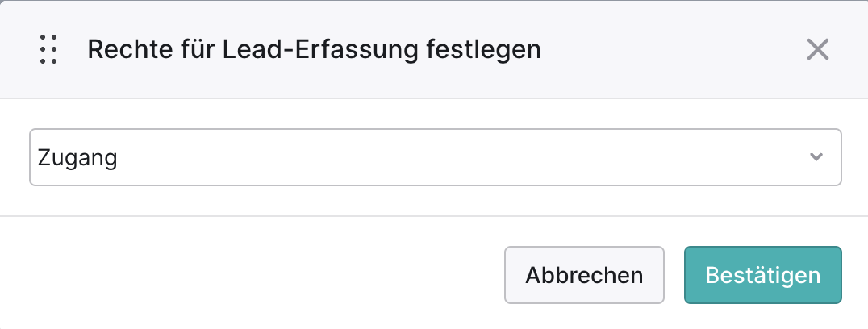Click the grey header bar of the dialog
The width and height of the screenshot is (868, 329).
434,50
